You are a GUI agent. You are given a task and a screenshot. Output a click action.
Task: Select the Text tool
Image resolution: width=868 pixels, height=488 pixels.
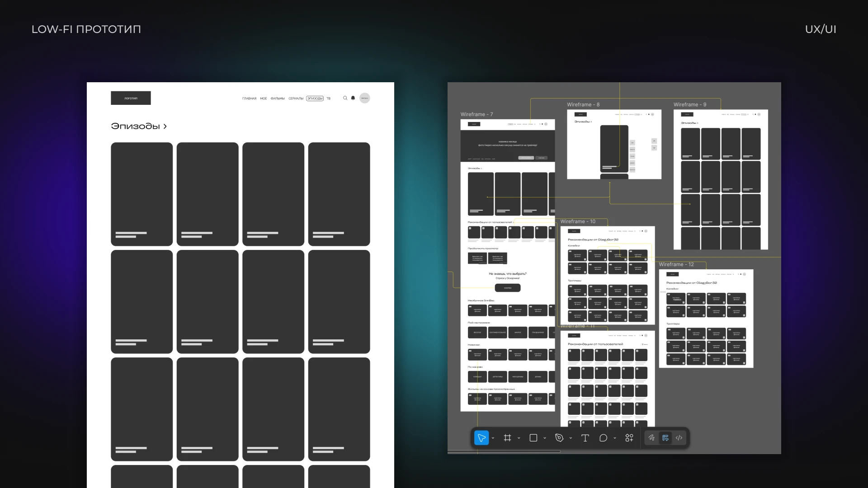(585, 438)
